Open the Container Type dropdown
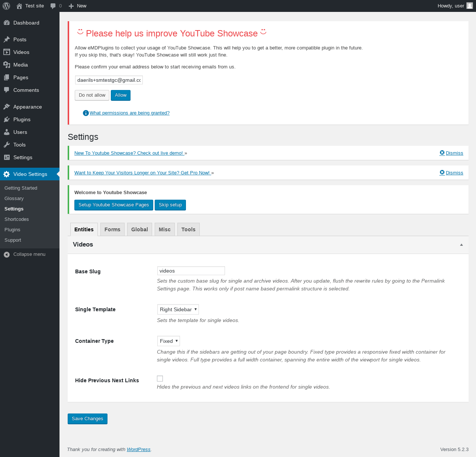Image resolution: width=476 pixels, height=457 pixels. click(168, 341)
